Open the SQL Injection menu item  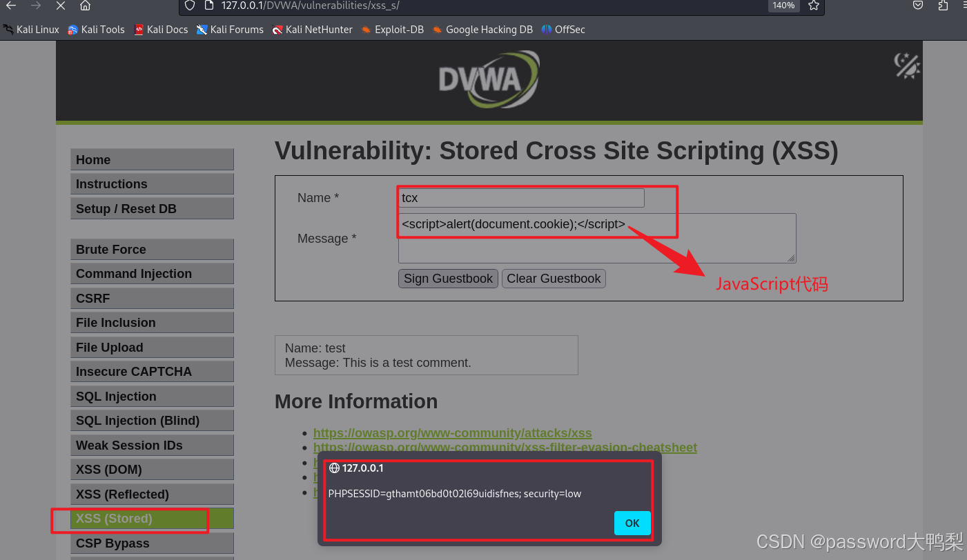152,396
